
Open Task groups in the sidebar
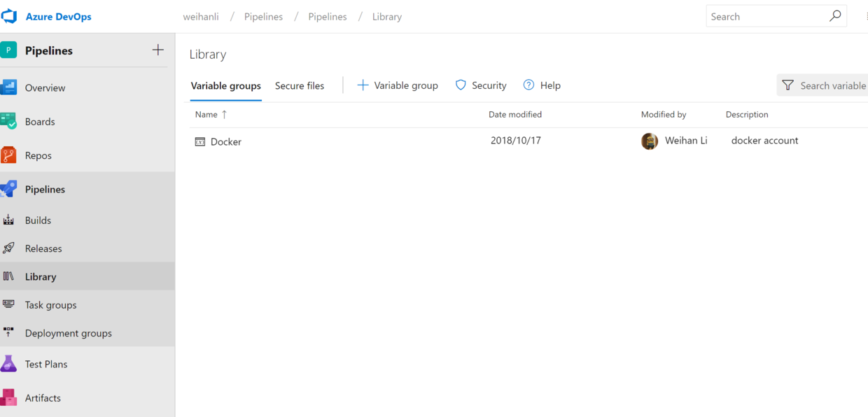tap(51, 305)
